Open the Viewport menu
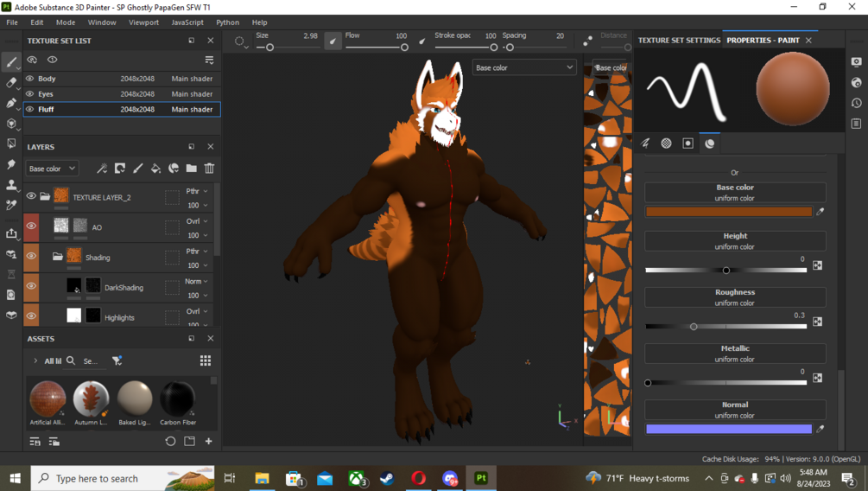The height and width of the screenshot is (491, 868). point(143,22)
